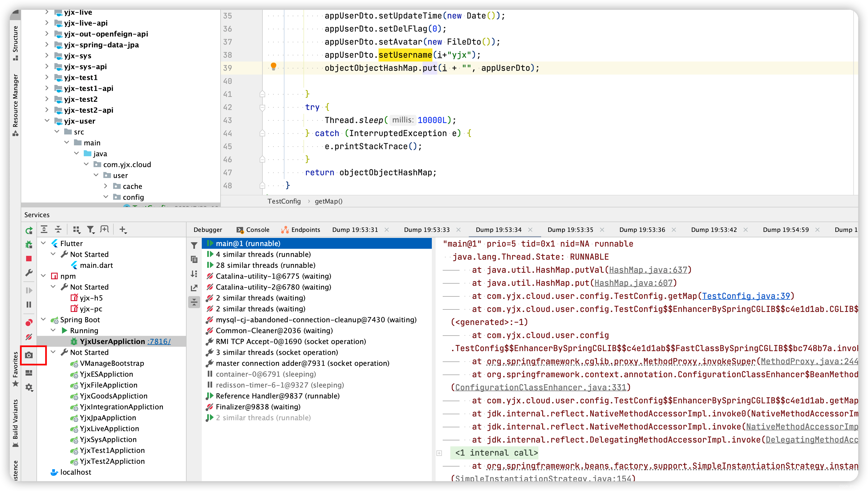Open Build Variants tool window

point(15,423)
